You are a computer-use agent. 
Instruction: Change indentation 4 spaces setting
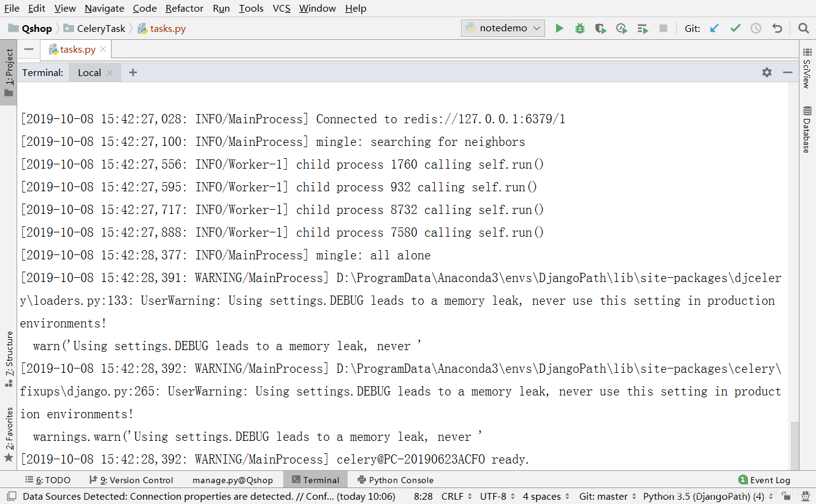tap(546, 496)
